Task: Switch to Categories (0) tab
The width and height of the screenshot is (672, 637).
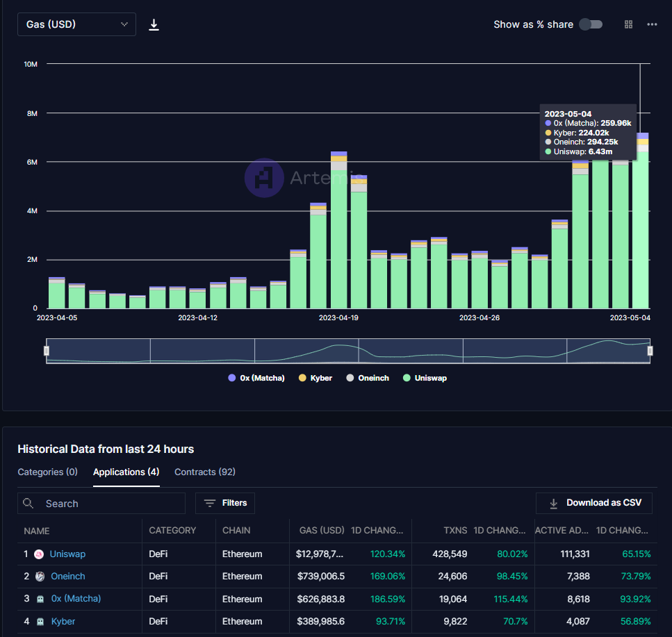Action: (47, 472)
